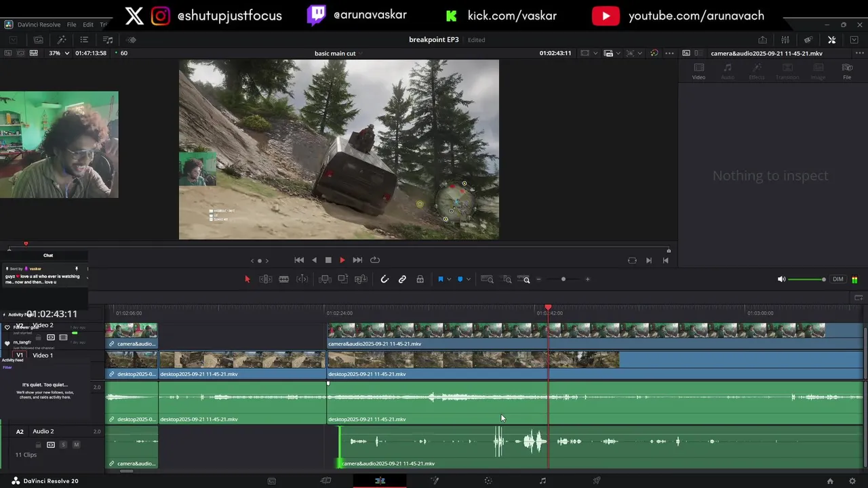Open the Metadata tag icon
868x488 pixels.
808,40
